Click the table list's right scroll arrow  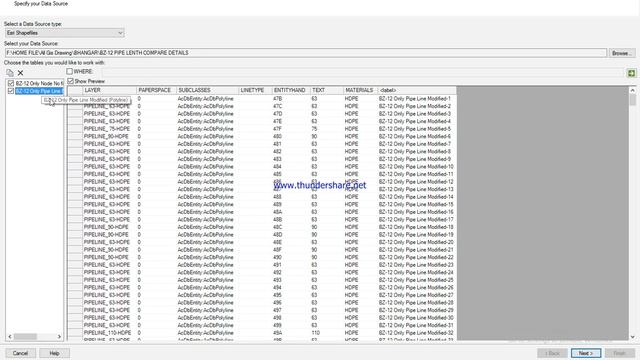tap(59, 337)
